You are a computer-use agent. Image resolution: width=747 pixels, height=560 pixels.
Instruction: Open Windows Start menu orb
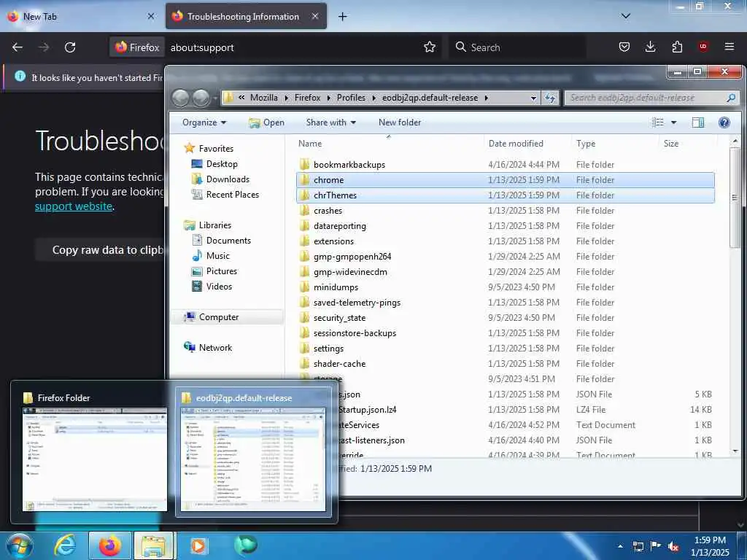(x=20, y=545)
